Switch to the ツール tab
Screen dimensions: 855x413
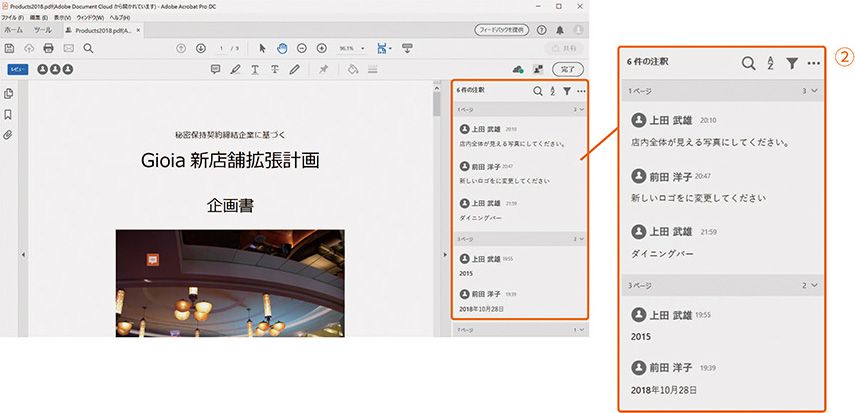(x=43, y=31)
